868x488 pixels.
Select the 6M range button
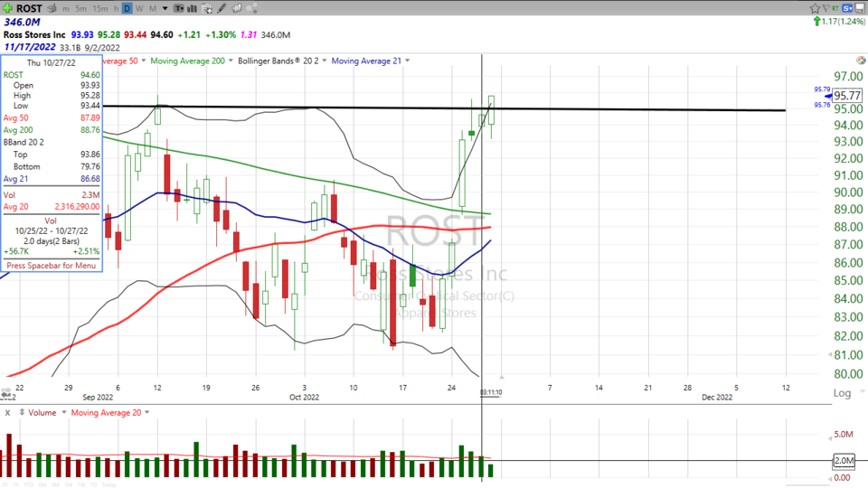coord(42,484)
